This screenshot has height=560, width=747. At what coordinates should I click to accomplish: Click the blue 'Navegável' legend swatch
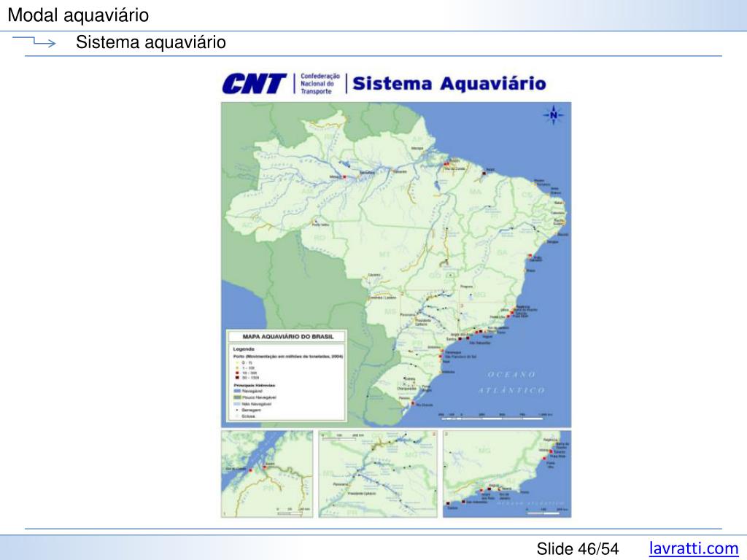pyautogui.click(x=237, y=391)
